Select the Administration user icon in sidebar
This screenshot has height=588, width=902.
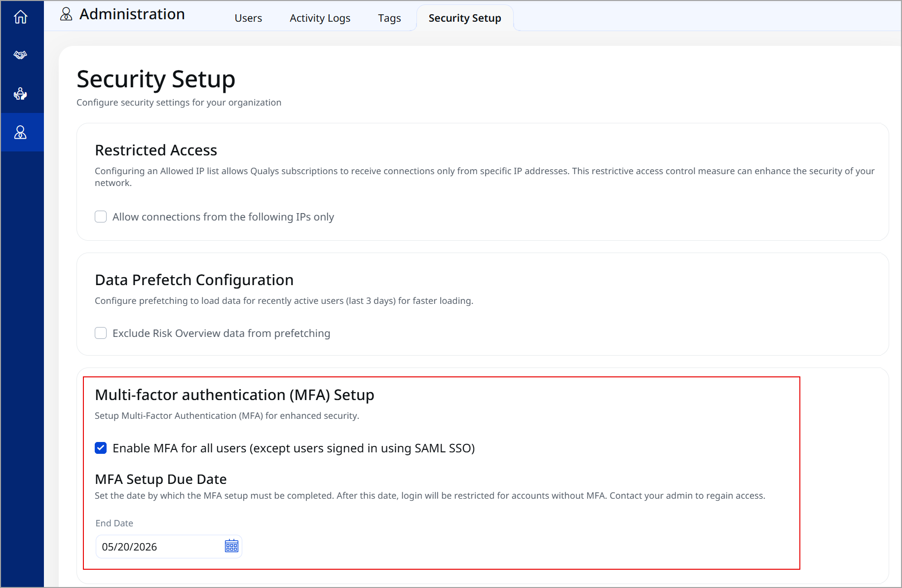click(x=20, y=132)
